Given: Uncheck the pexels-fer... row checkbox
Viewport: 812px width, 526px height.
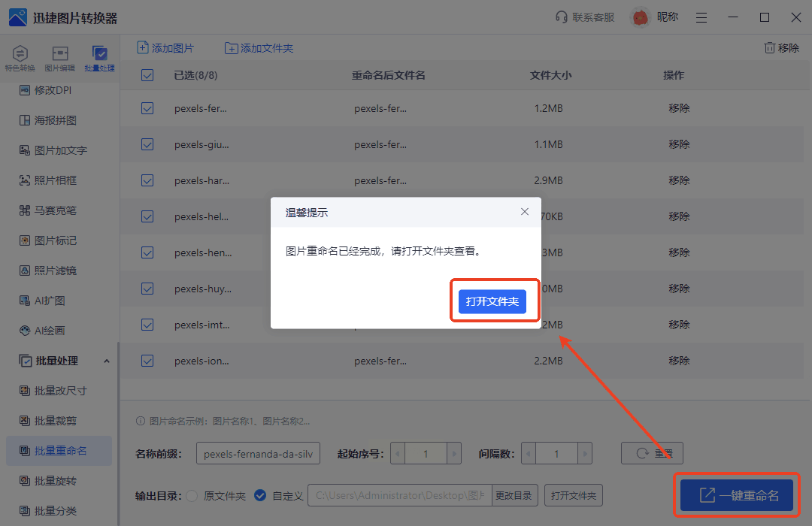Looking at the screenshot, I should click(147, 108).
